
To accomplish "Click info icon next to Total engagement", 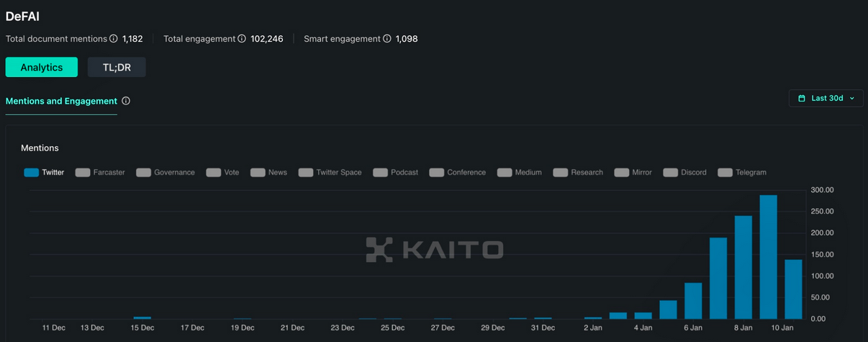I will (x=242, y=39).
